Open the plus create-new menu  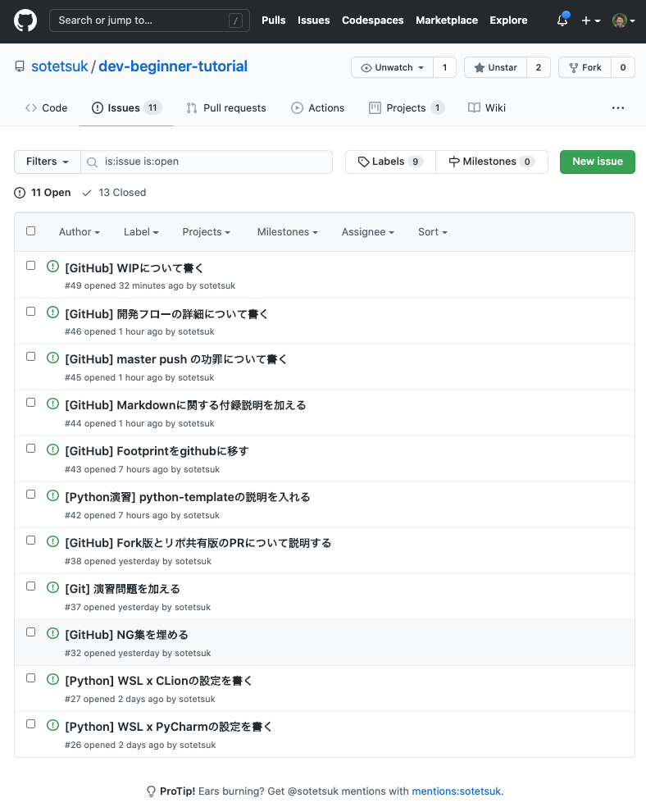coord(590,21)
